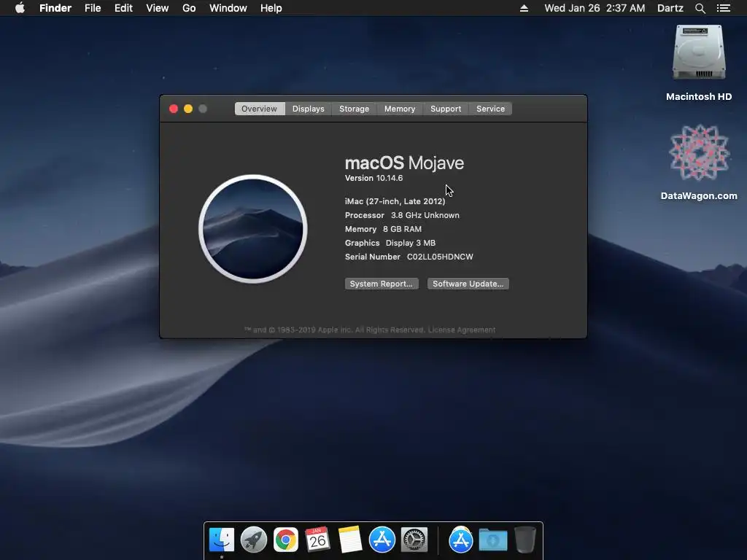Screen dimensions: 747x560
Task: Open Notes app in the Dock
Action: [350, 540]
